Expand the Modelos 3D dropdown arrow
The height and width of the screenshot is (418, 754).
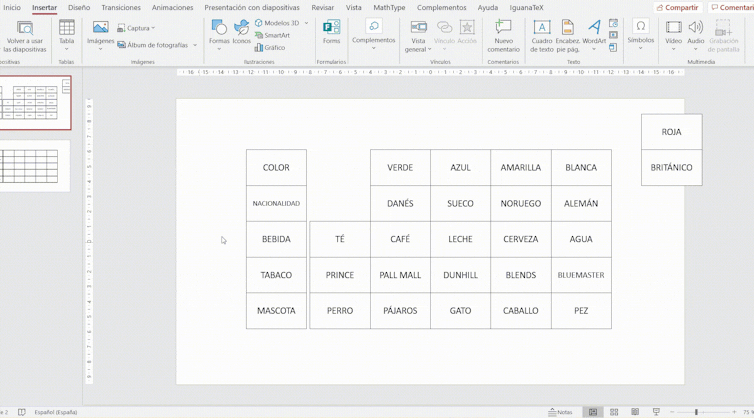pyautogui.click(x=306, y=23)
